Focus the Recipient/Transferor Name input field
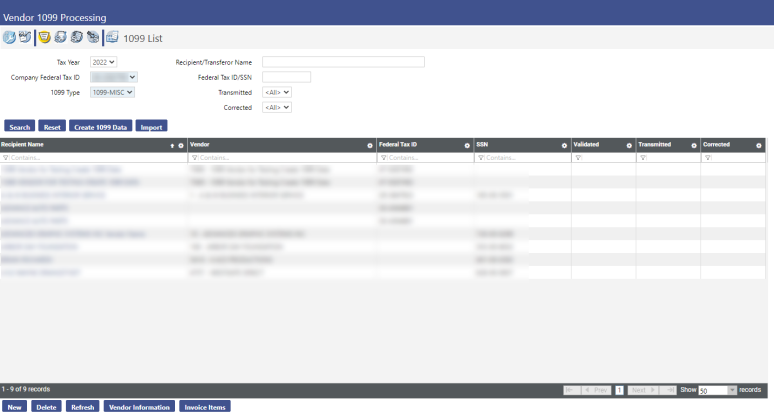 tap(343, 62)
